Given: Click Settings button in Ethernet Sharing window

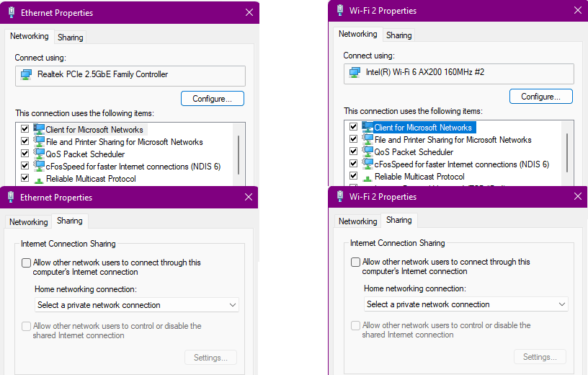Looking at the screenshot, I should 210,358.
